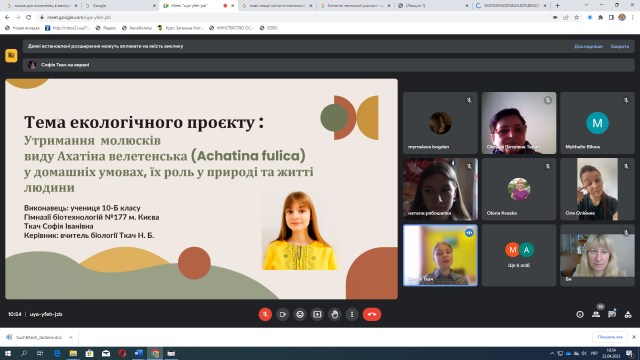
Task: Switch to the '(Лекція 1)' browser tab
Action: tap(433, 6)
